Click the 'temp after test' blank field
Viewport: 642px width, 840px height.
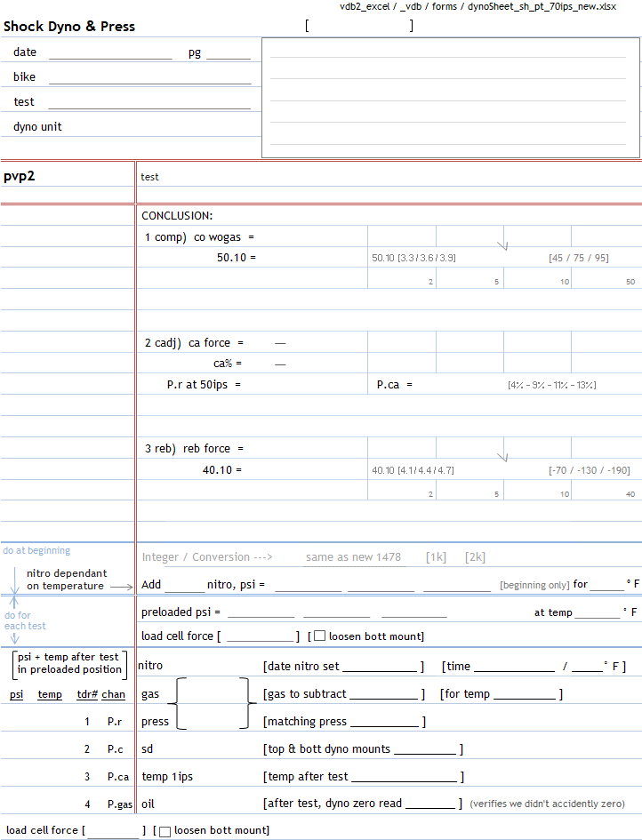404,777
